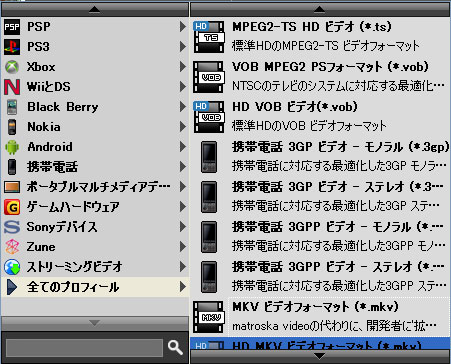Screen dimensions: 451x364
Task: Click the Black Berry phone icon
Action: click(12, 107)
